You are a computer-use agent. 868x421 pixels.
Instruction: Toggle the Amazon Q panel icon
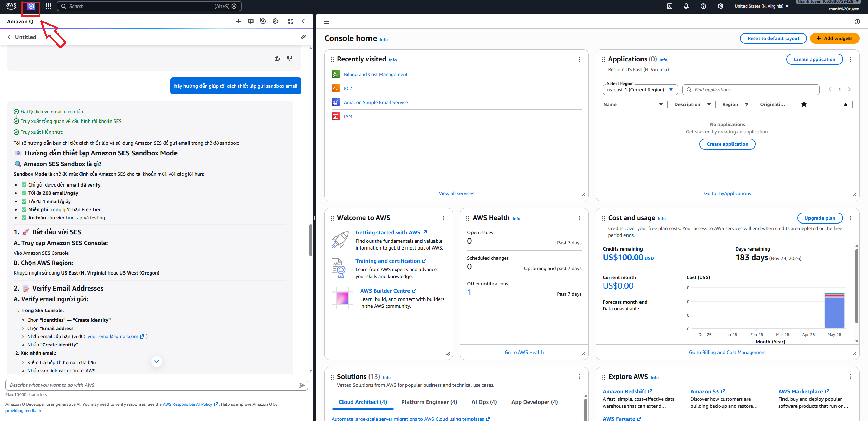[x=31, y=6]
